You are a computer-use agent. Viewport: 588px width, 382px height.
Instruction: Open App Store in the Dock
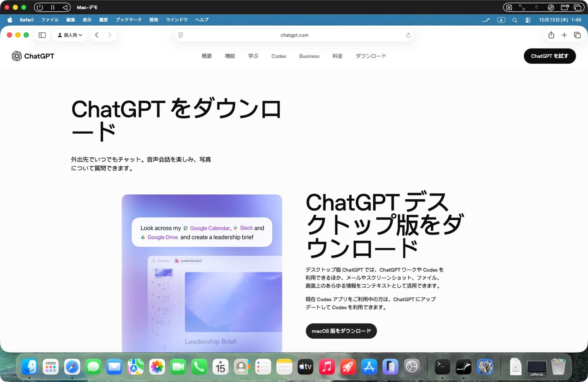coord(369,367)
